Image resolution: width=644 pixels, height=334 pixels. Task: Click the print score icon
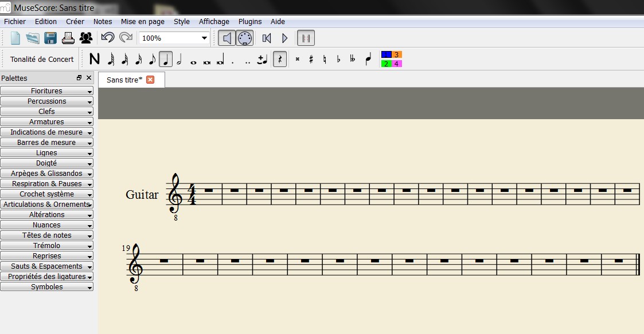(x=68, y=38)
